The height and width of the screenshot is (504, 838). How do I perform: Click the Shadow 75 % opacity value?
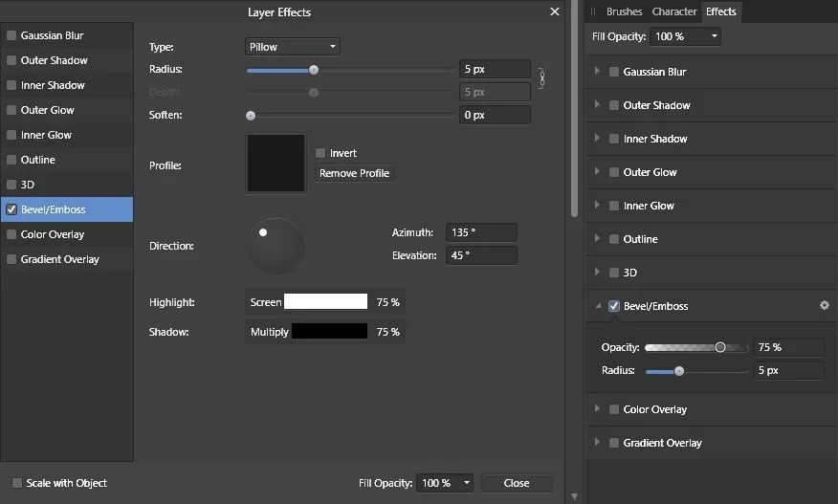(388, 332)
